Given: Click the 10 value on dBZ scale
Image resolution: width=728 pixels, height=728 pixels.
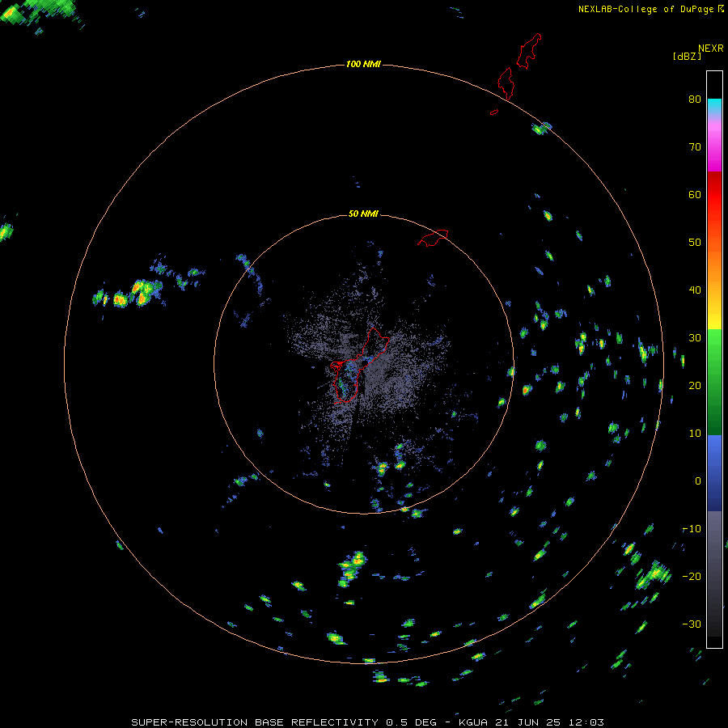Looking at the screenshot, I should [x=695, y=434].
